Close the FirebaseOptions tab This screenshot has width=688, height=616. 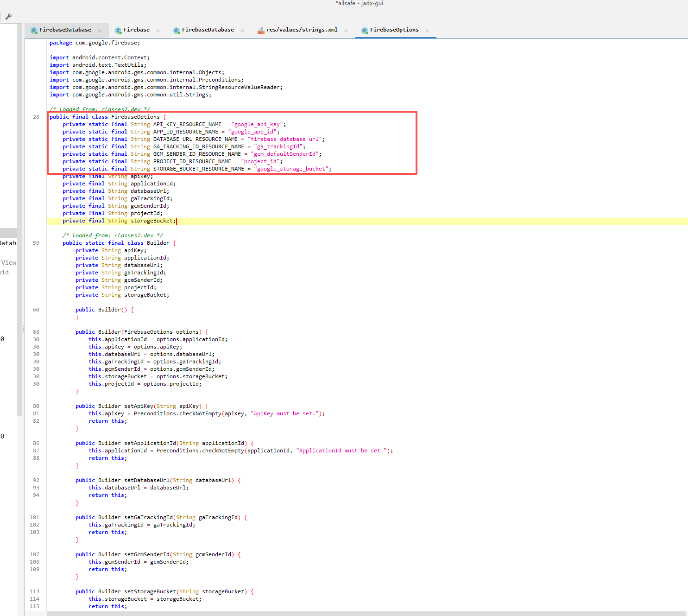coord(427,31)
